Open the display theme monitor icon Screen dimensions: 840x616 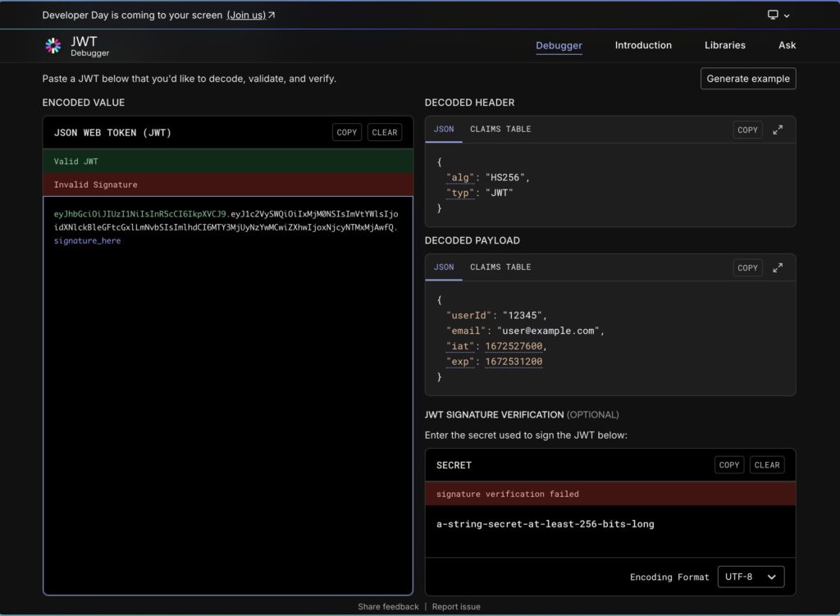773,15
